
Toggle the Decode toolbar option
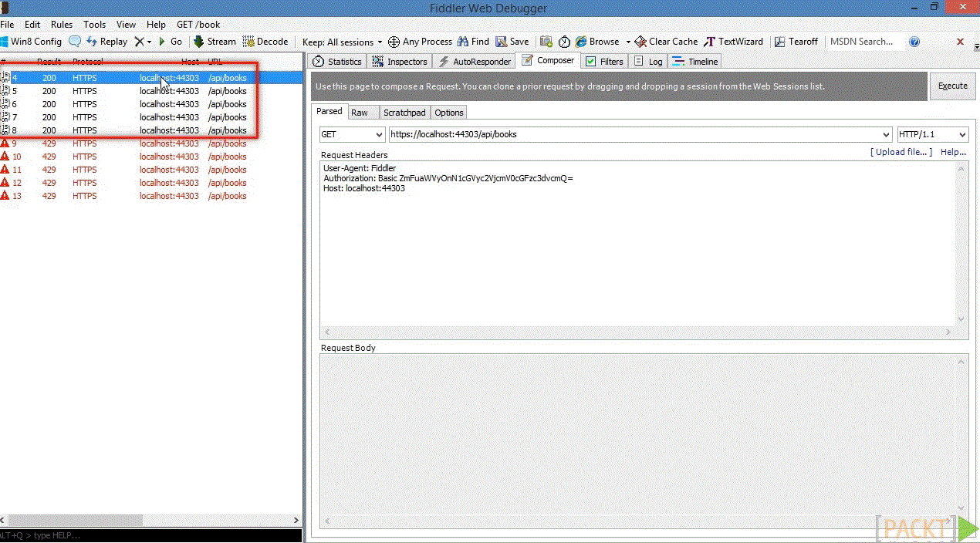coord(265,42)
